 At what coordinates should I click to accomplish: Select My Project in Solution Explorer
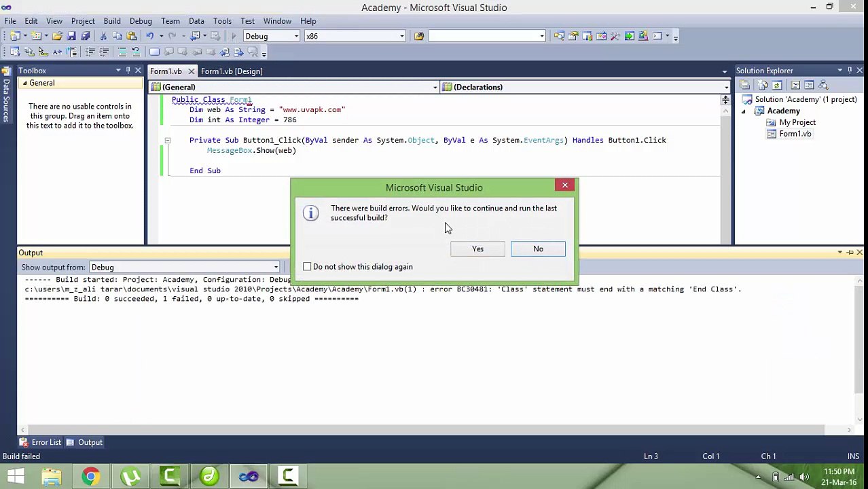(797, 122)
